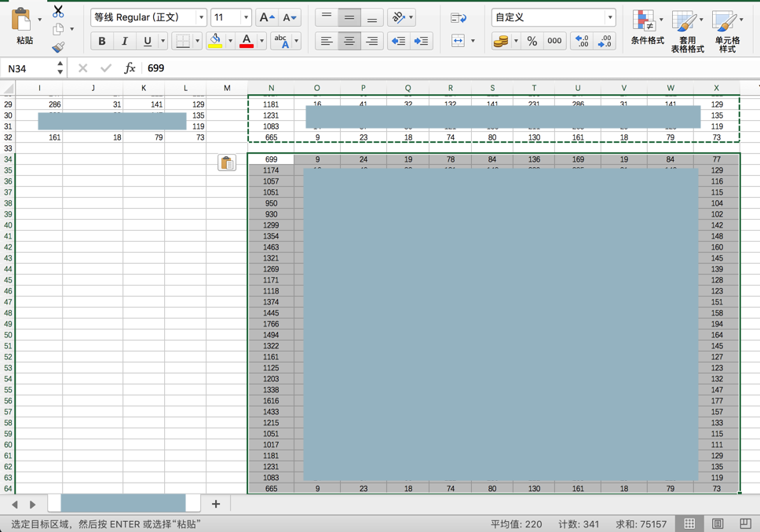The height and width of the screenshot is (532, 760).
Task: Click the Copy icon
Action: pyautogui.click(x=58, y=29)
